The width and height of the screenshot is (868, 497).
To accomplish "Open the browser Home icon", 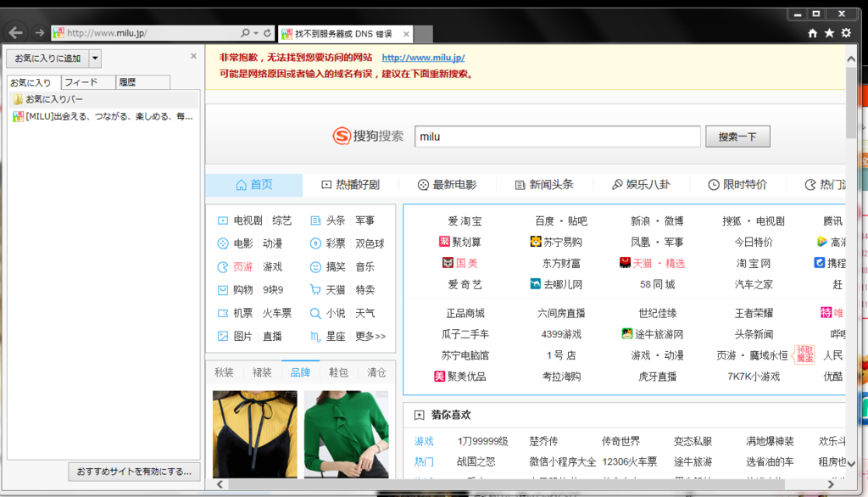I will click(813, 33).
